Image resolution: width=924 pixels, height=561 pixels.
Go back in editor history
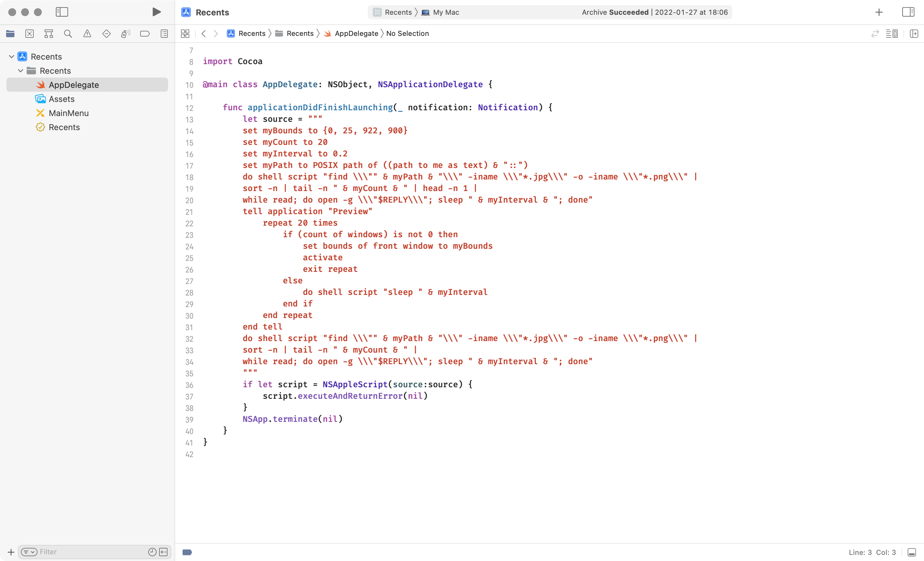click(x=204, y=34)
